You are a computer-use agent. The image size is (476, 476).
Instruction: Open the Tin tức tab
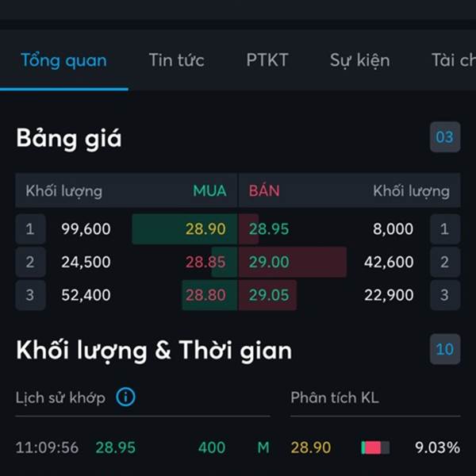(x=177, y=60)
